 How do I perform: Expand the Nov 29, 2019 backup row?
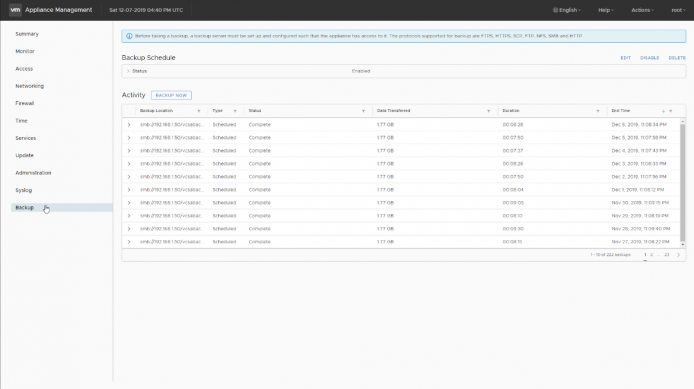129,216
